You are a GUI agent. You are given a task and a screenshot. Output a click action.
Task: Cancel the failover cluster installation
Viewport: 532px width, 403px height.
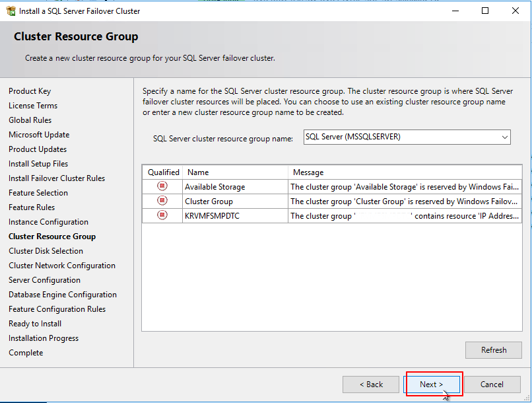[x=492, y=385]
